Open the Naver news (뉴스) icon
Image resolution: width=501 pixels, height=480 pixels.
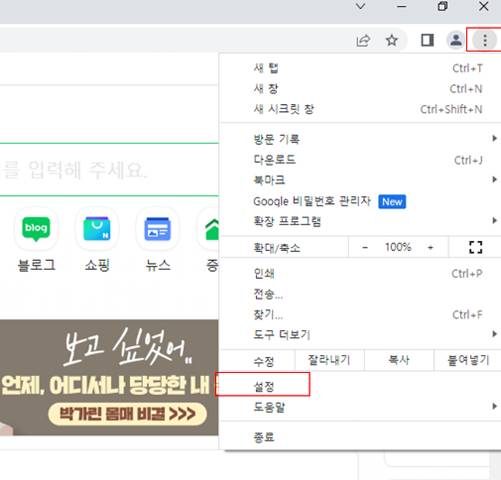tap(158, 229)
